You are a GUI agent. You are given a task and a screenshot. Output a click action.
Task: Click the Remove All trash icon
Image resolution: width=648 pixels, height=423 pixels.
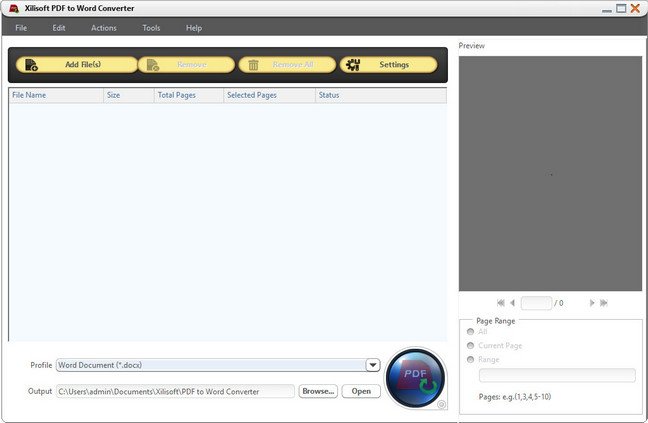click(x=253, y=65)
